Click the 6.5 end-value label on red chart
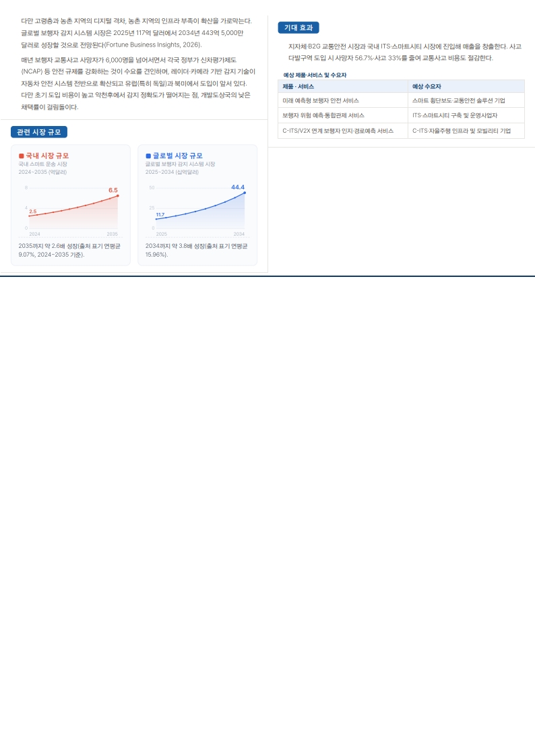 click(113, 190)
